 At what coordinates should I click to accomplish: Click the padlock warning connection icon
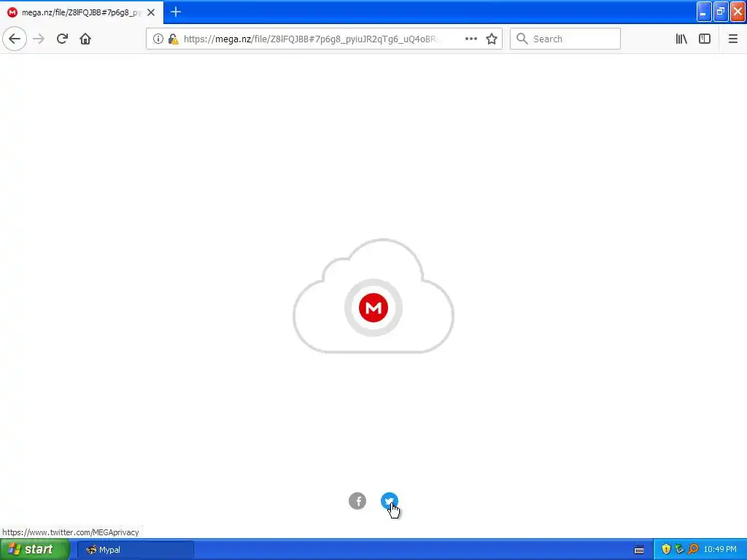174,39
